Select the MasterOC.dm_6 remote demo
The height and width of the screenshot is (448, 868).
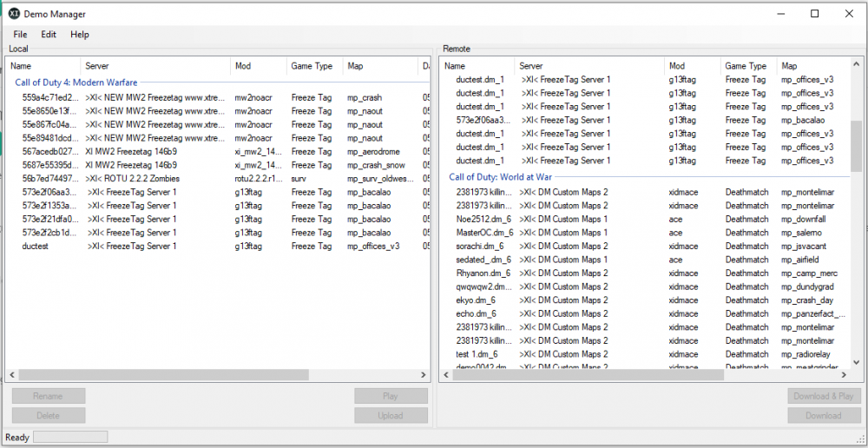pyautogui.click(x=483, y=233)
